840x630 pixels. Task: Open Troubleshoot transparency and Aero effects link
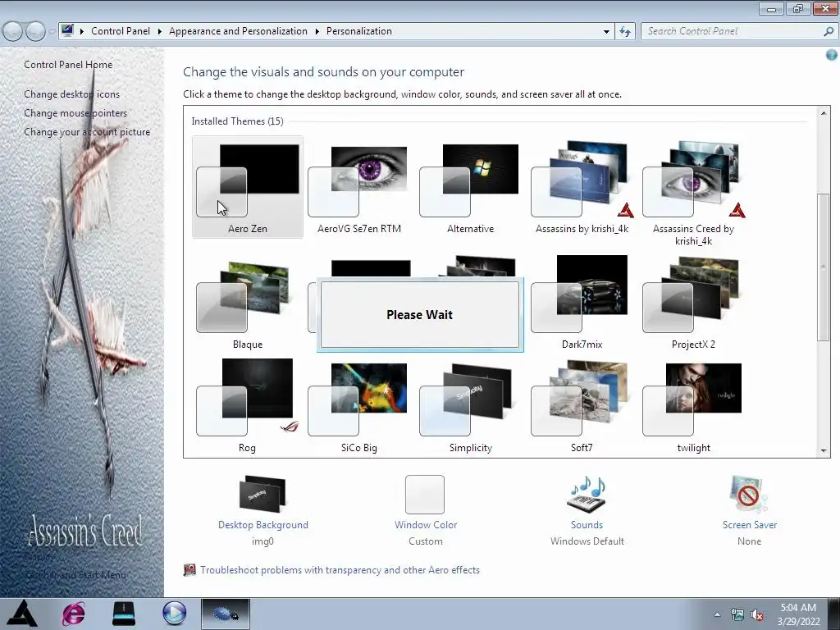(x=340, y=570)
